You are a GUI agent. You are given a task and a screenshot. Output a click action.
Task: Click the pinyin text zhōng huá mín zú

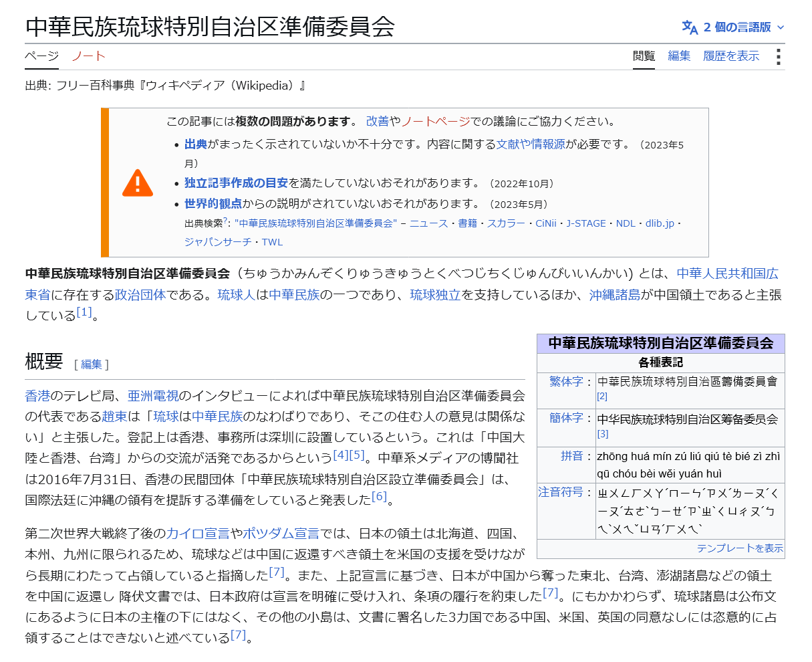coord(640,457)
